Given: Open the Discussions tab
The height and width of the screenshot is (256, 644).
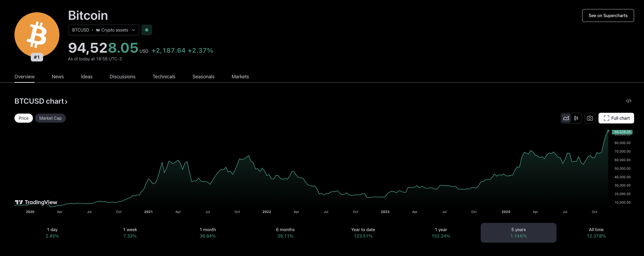Looking at the screenshot, I should point(123,77).
